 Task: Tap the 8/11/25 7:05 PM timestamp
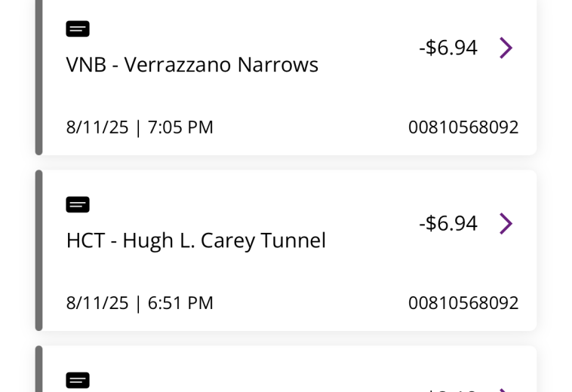point(140,127)
